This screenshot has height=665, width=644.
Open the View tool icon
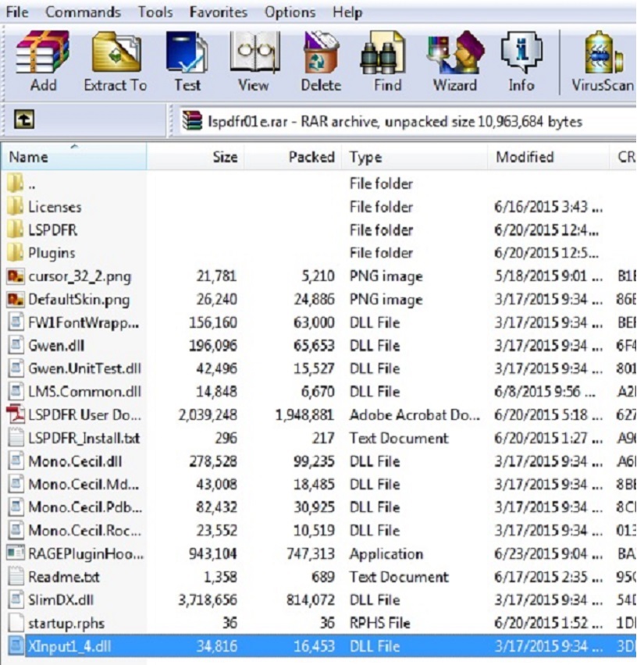click(254, 52)
